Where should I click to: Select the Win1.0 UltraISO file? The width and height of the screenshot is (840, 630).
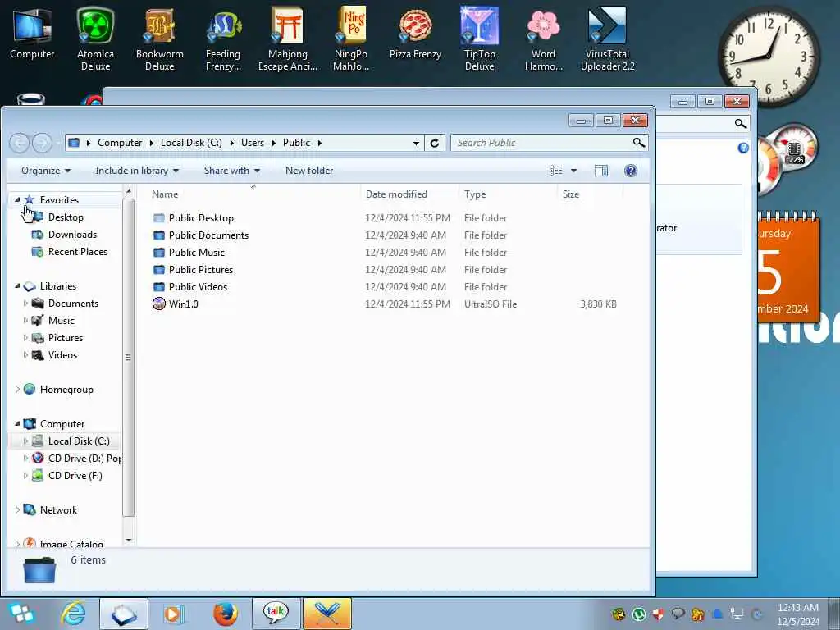(183, 304)
